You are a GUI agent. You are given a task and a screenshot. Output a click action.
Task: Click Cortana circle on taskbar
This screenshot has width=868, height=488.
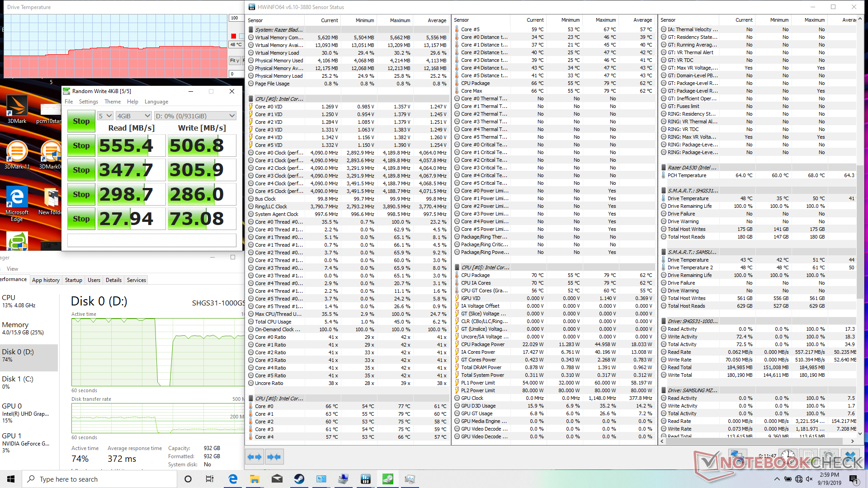click(188, 479)
